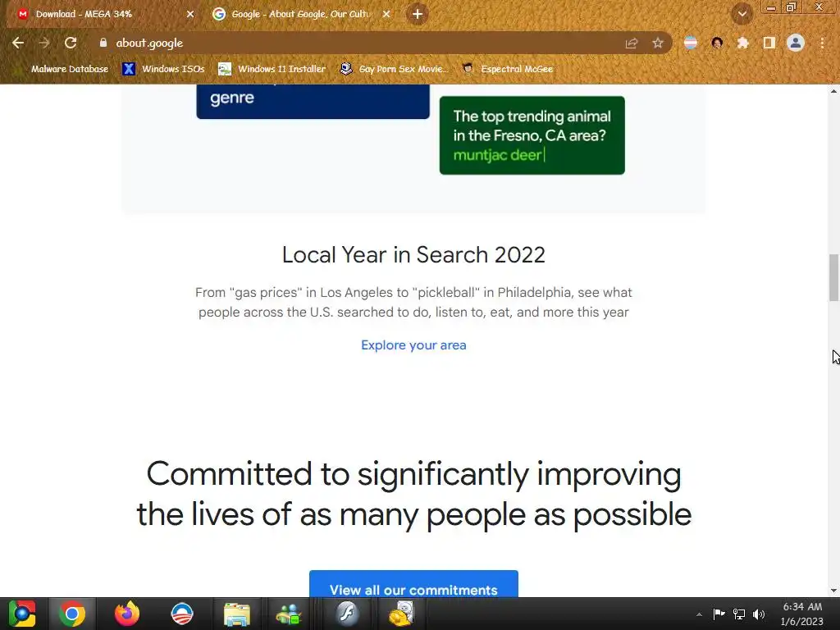Expand the tab search dropdown arrow
The image size is (840, 630).
742,14
